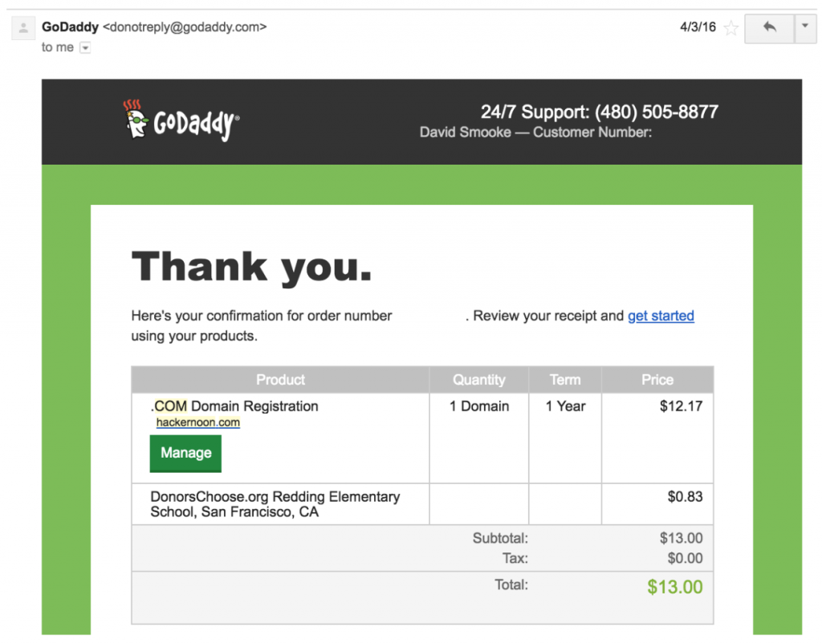
Task: Click the GoDaddy logo in header
Action: pos(181,120)
